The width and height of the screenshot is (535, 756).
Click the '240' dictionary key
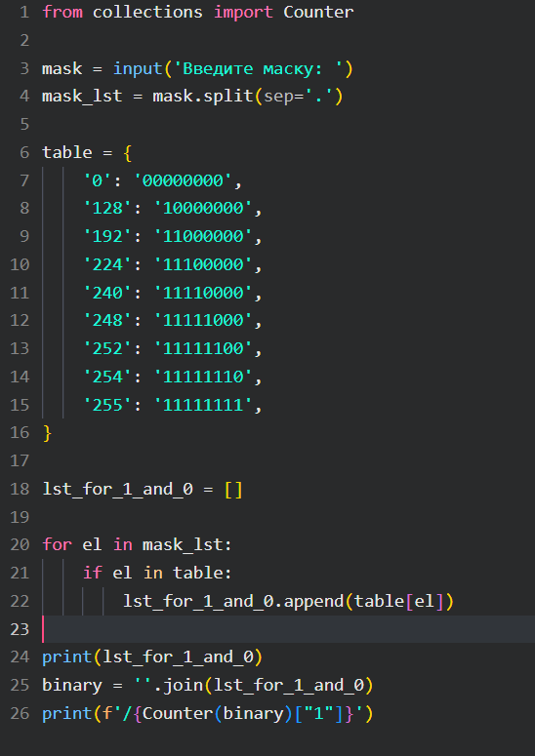click(107, 293)
